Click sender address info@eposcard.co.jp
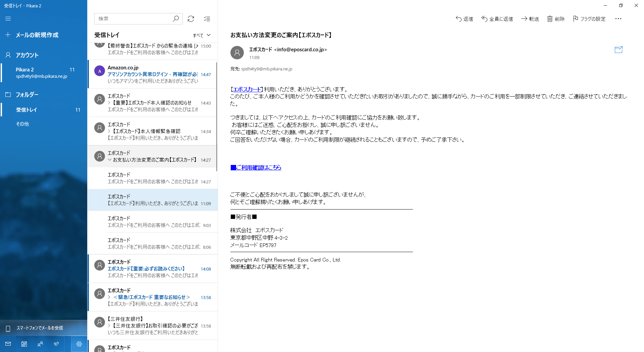Viewport: 644px width, 352px height. point(301,50)
